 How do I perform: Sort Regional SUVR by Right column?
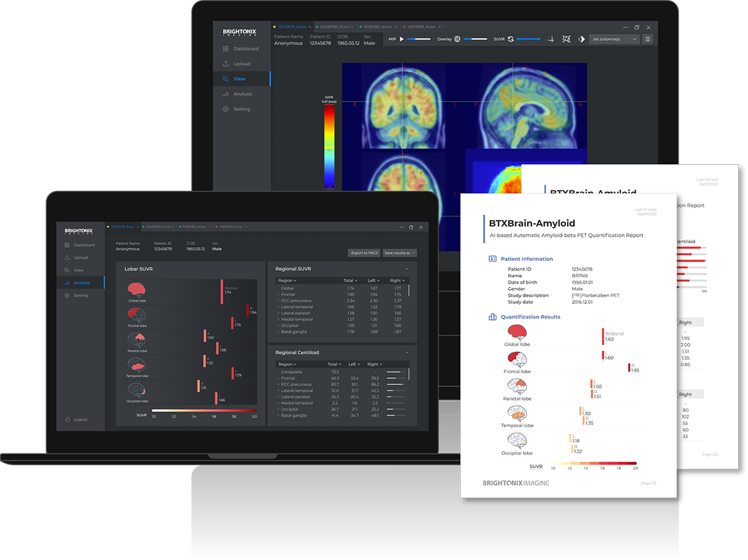[x=398, y=281]
